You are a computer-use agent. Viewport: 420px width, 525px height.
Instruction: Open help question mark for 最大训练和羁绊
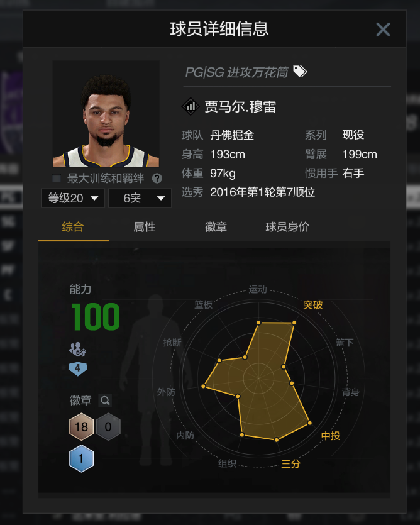(x=157, y=179)
